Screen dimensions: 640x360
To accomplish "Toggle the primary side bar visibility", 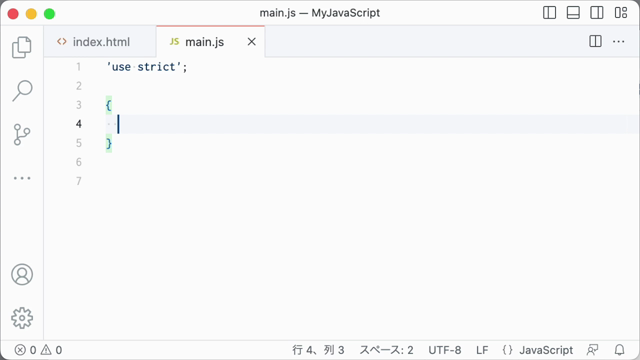I will [549, 13].
